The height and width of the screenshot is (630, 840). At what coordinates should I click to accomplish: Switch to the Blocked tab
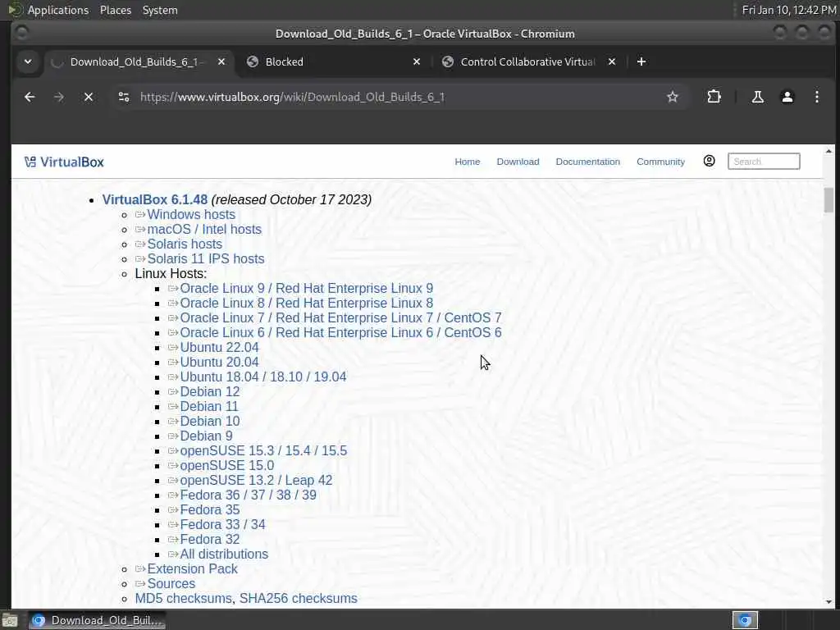pos(335,62)
